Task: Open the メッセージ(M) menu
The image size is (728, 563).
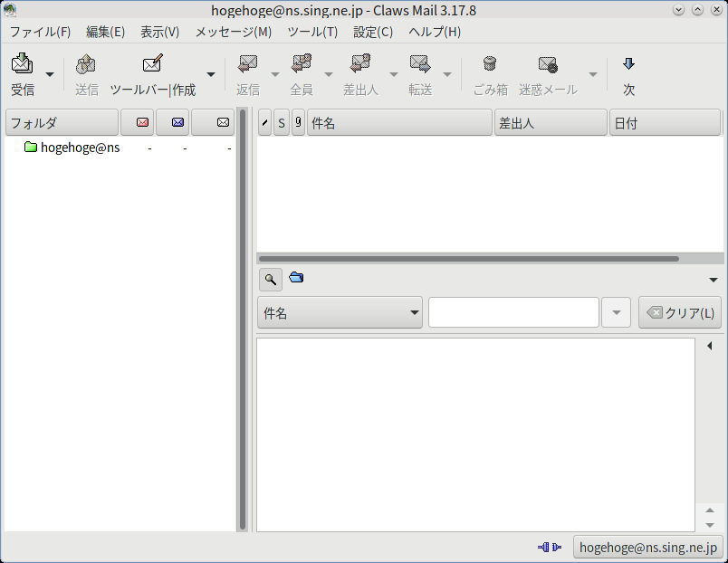Action: click(233, 32)
